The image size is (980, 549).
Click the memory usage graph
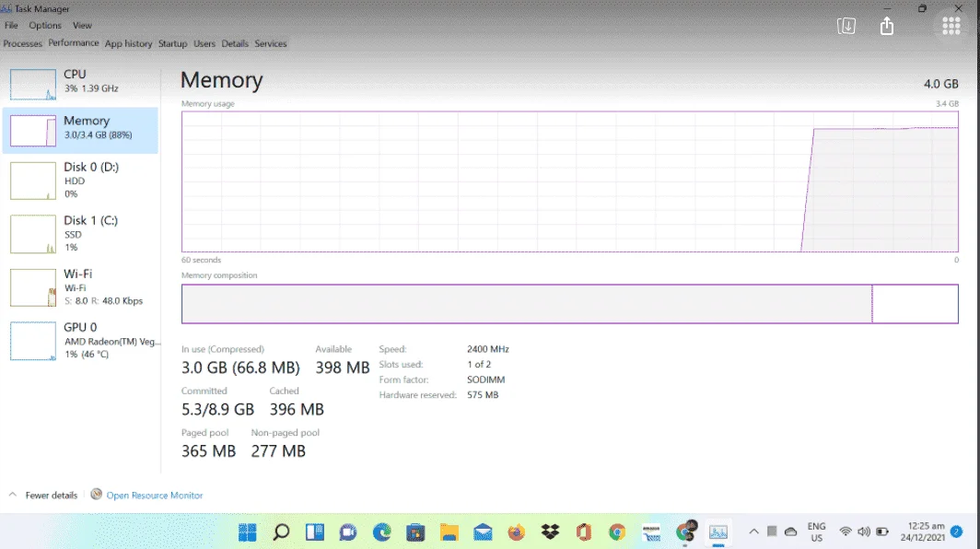pos(569,182)
